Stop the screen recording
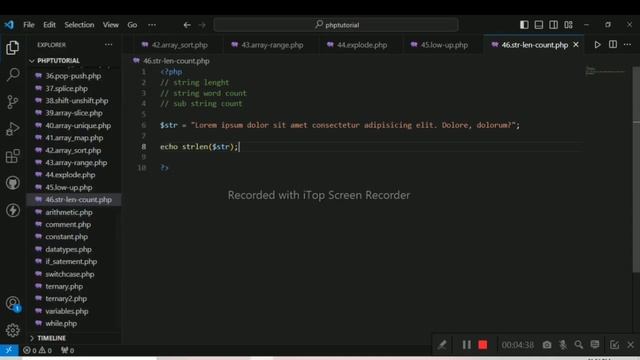640x360 pixels. (x=483, y=345)
